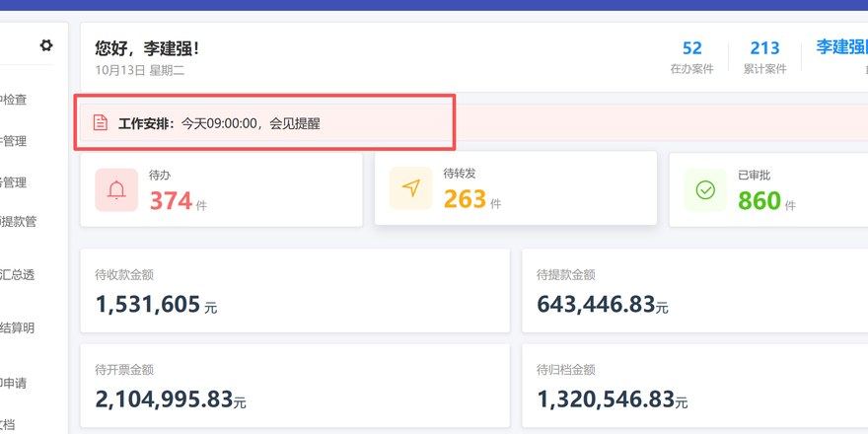Select the 在办案件 count 52
This screenshot has width=868, height=434.
click(x=692, y=48)
